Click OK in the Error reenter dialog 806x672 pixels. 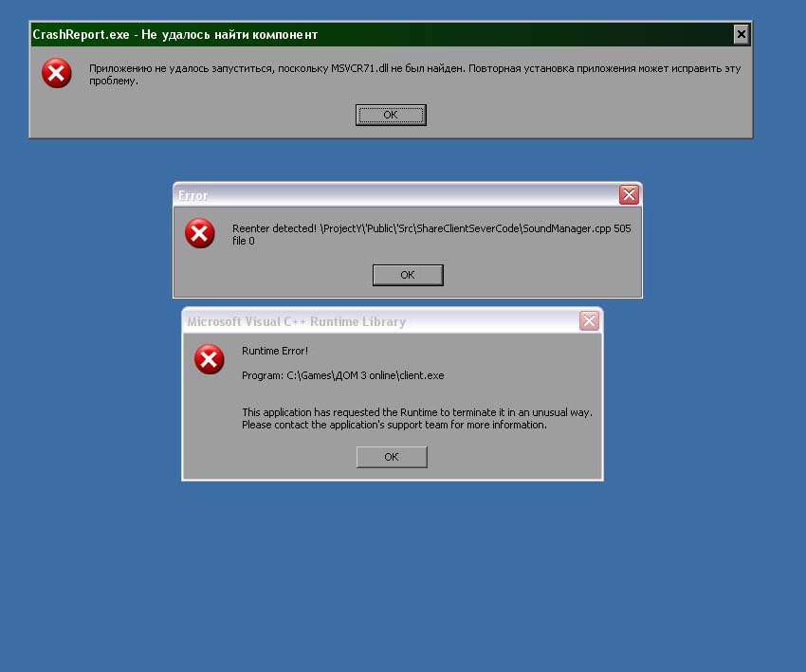point(408,275)
